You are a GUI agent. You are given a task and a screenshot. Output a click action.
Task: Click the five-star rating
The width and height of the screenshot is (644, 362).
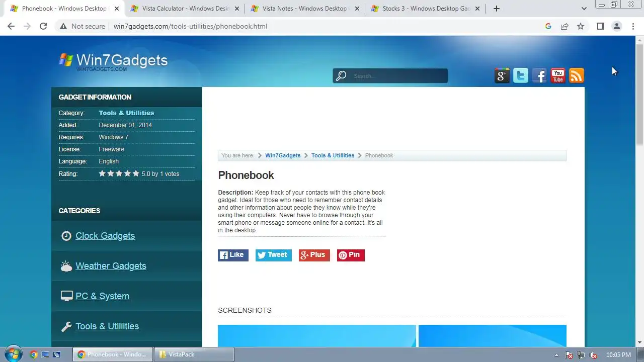(119, 173)
